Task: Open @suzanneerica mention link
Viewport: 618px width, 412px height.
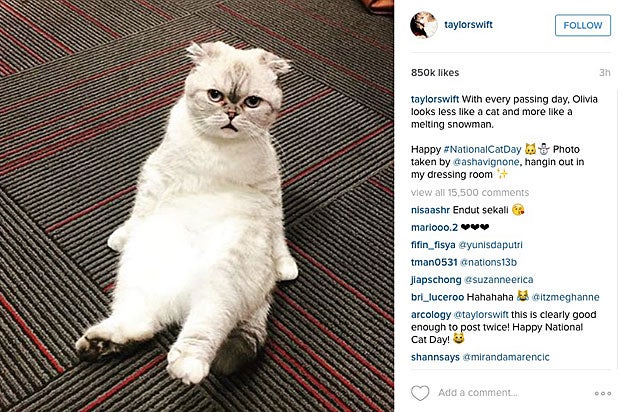Action: [499, 280]
